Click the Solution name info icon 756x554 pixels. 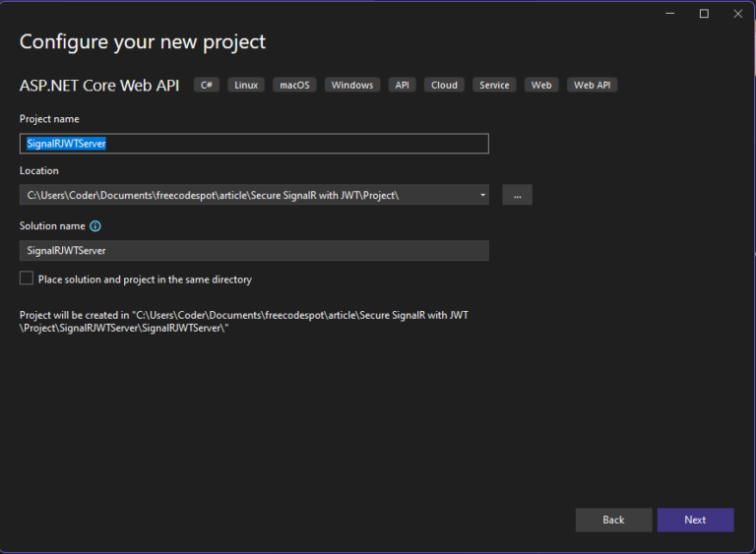pyautogui.click(x=95, y=226)
